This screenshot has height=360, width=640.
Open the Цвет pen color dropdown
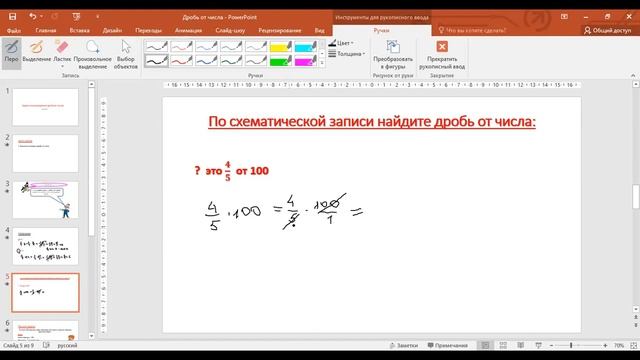click(x=341, y=43)
